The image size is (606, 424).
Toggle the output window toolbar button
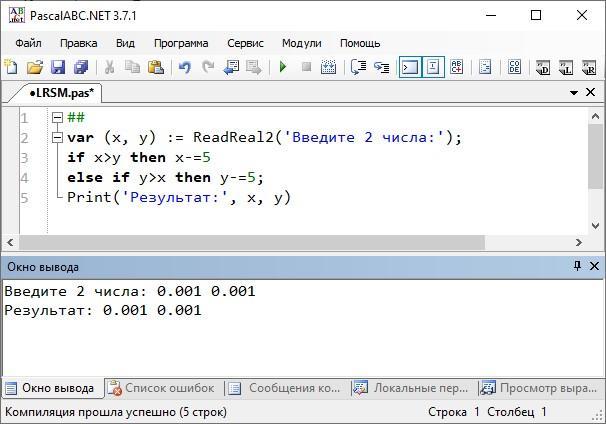(410, 67)
